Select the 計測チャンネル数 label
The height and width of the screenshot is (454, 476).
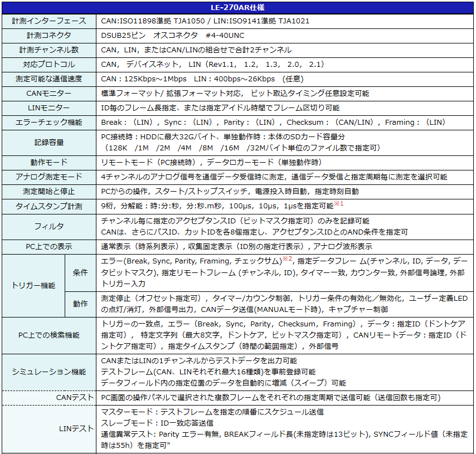pyautogui.click(x=49, y=50)
